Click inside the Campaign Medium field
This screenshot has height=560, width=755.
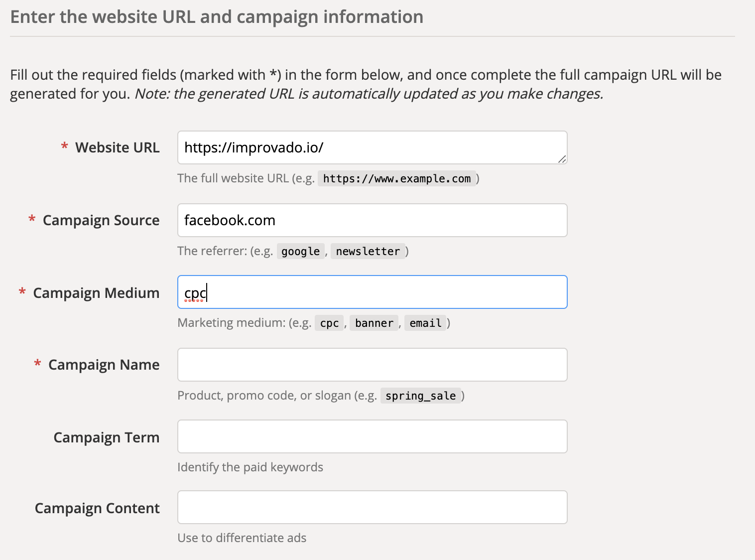click(372, 292)
